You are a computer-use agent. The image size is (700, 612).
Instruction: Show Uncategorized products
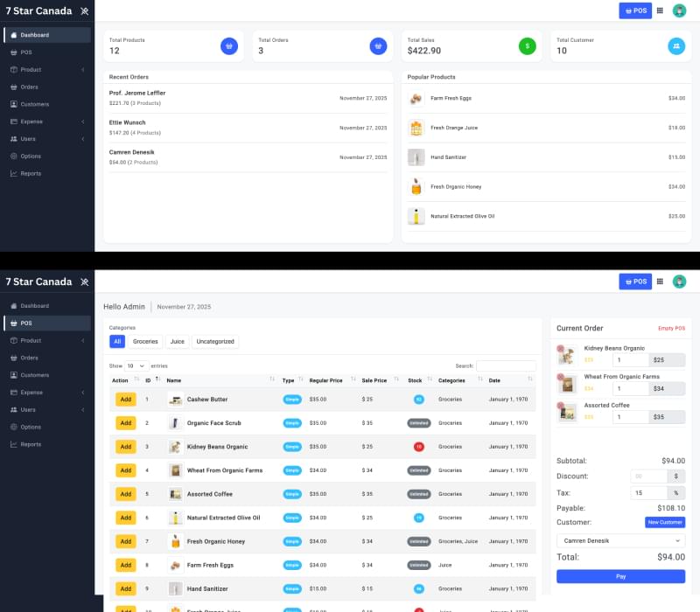pyautogui.click(x=214, y=342)
